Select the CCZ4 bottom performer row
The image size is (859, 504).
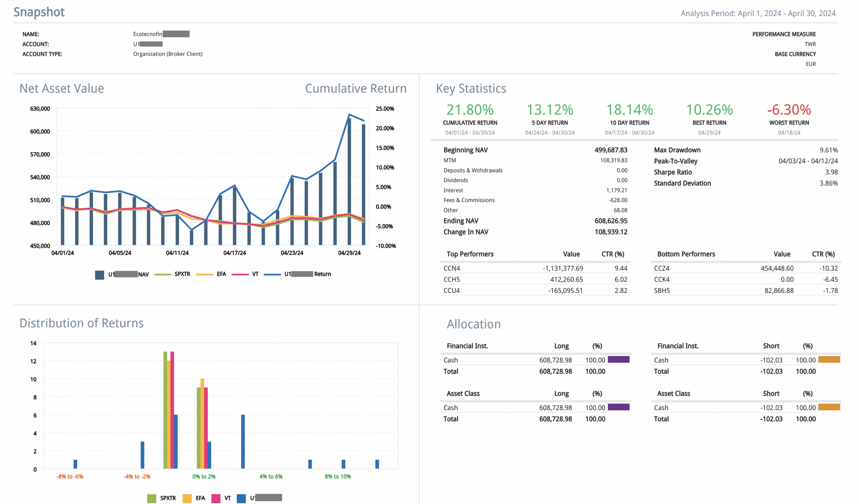click(662, 268)
